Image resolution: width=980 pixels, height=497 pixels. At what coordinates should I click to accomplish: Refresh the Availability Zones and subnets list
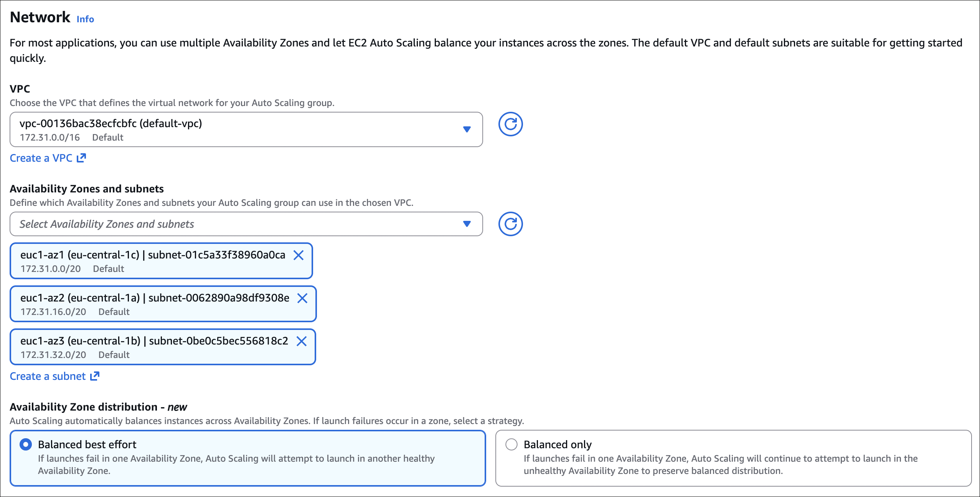(x=510, y=224)
